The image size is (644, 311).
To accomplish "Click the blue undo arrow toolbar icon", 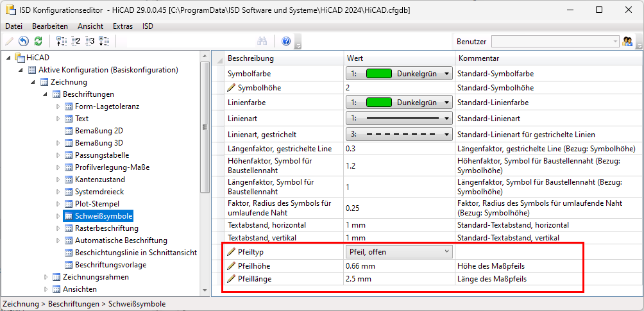I will [24, 41].
